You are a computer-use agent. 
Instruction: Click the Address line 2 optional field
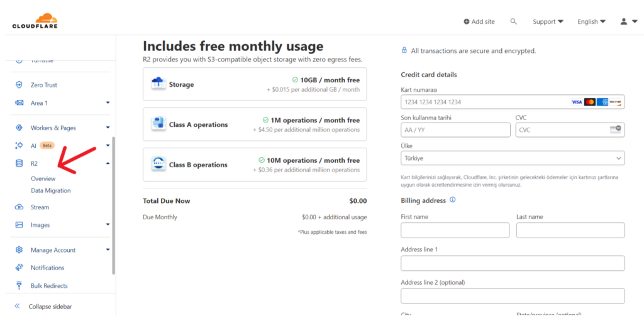(513, 296)
